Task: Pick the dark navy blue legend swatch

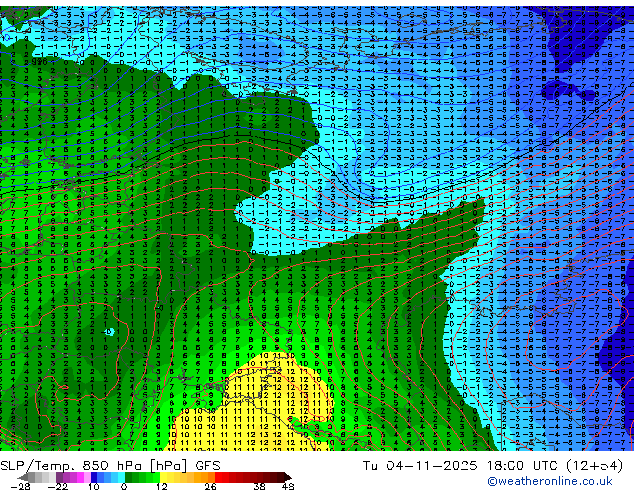Action: point(94,477)
